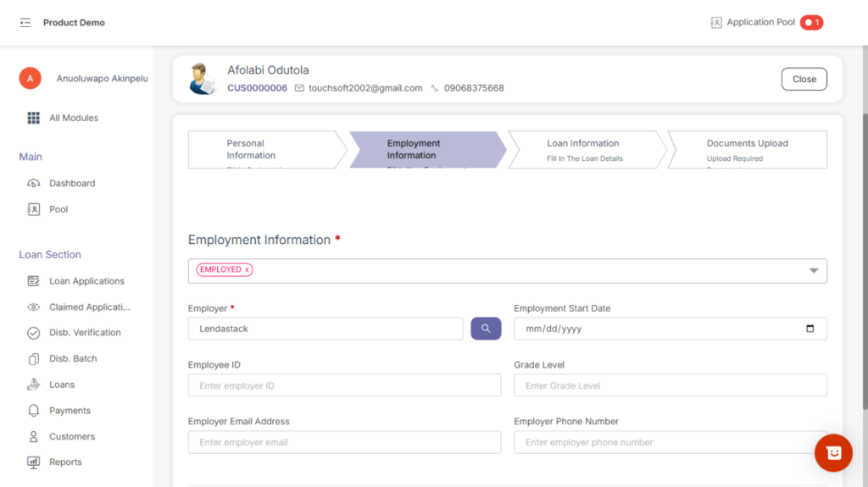
Task: Click the user avatar with letter A
Action: (30, 79)
